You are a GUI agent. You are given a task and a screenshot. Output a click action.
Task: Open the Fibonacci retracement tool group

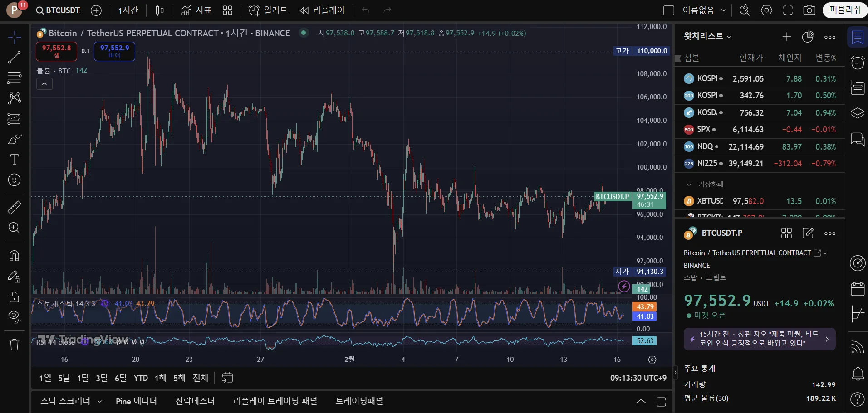pyautogui.click(x=15, y=78)
